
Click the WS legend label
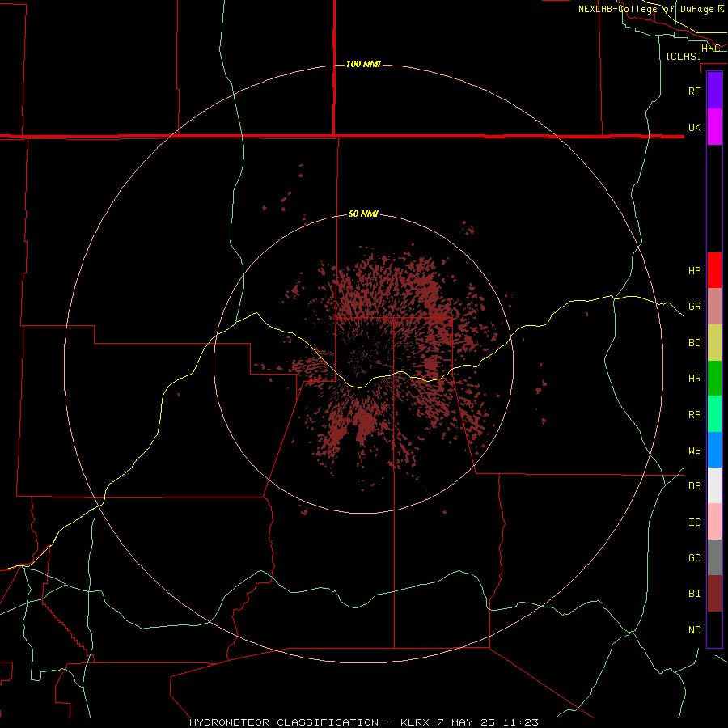coord(694,451)
